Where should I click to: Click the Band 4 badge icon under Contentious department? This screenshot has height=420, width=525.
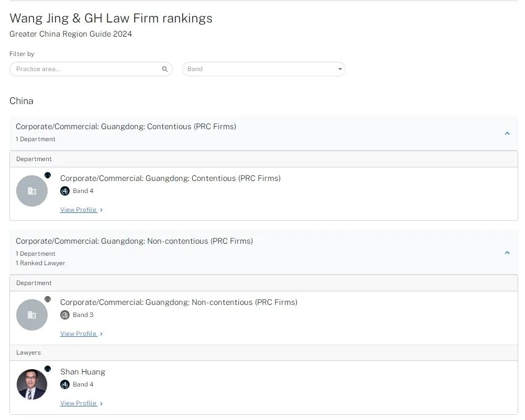tap(64, 191)
